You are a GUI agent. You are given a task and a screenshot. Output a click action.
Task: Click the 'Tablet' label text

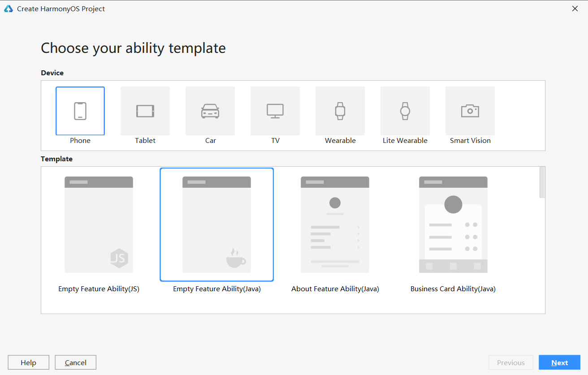pyautogui.click(x=145, y=141)
